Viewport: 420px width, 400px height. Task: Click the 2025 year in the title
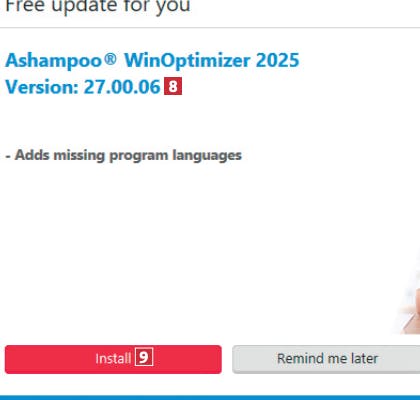point(278,60)
